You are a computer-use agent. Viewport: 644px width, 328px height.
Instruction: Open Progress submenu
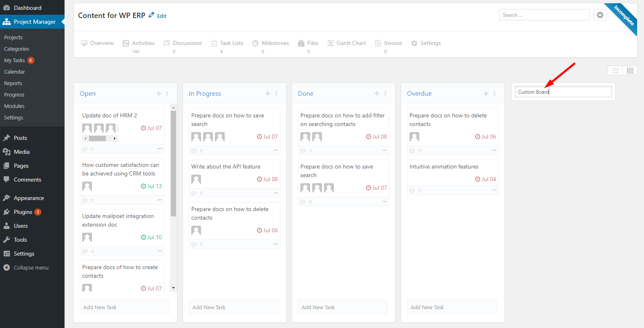tap(14, 94)
